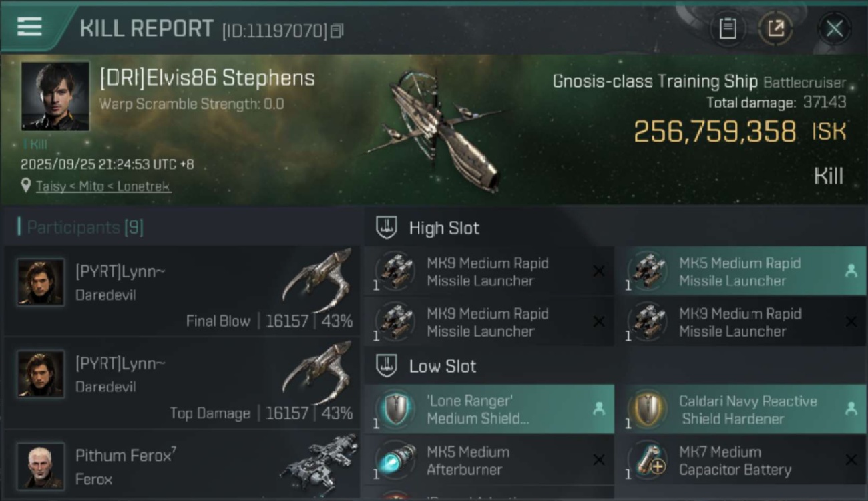View Elvis86 Stephens pilot portrait

pos(55,96)
